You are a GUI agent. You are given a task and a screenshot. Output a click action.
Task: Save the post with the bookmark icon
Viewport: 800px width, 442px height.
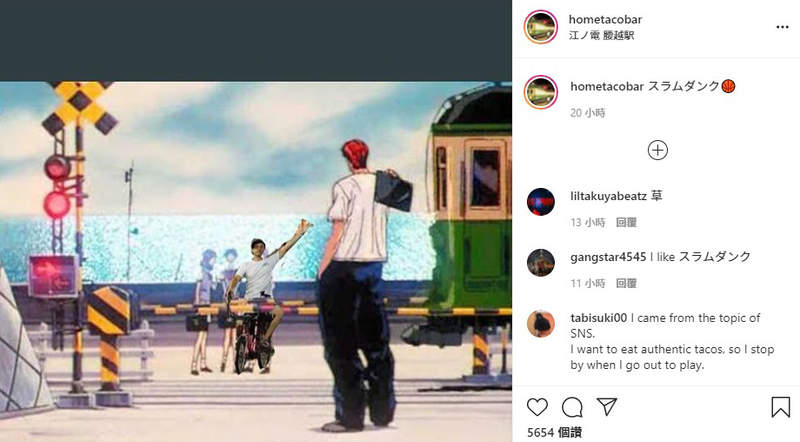click(781, 407)
